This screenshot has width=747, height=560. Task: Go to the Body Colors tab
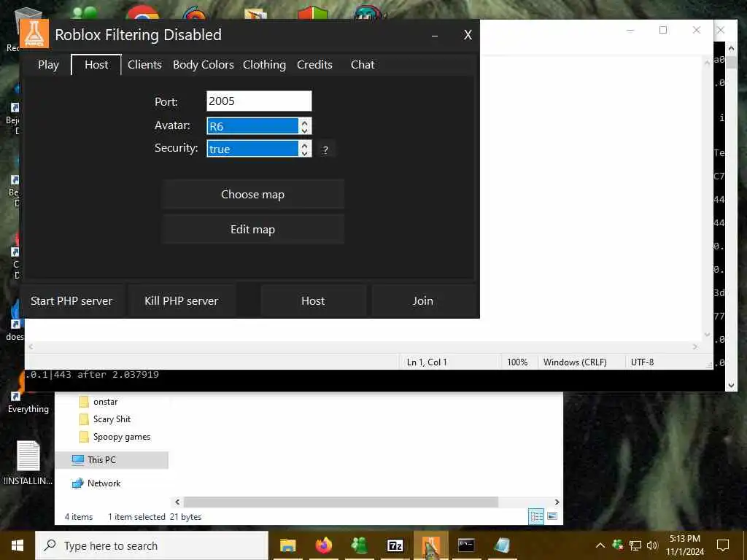click(x=203, y=65)
